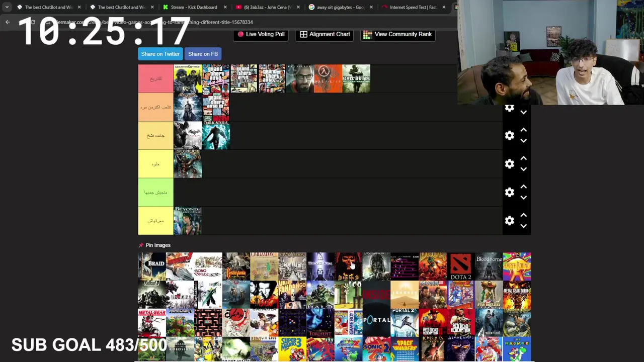Click View Community Rank button
The image size is (644, 362).
(x=397, y=34)
